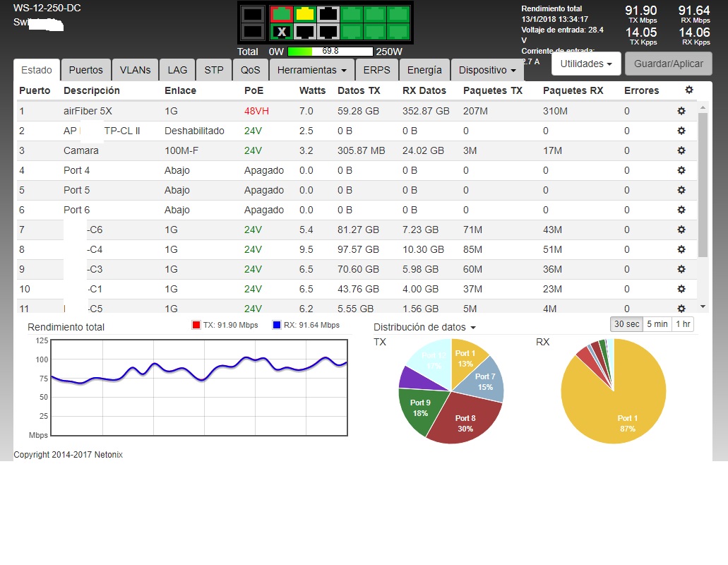Switch to the VLANs tab
Viewport: 728px width, 565px height.
[x=135, y=70]
